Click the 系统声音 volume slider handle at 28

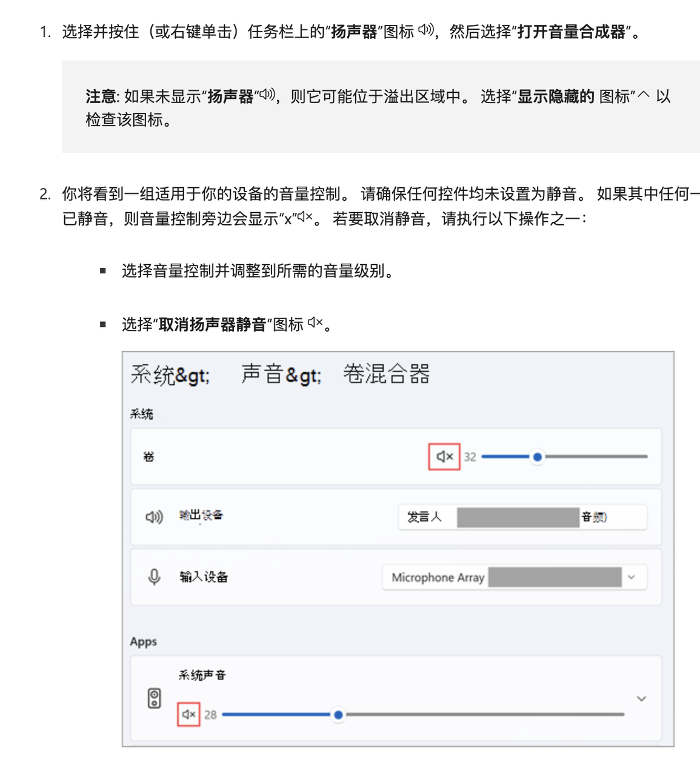click(x=338, y=715)
